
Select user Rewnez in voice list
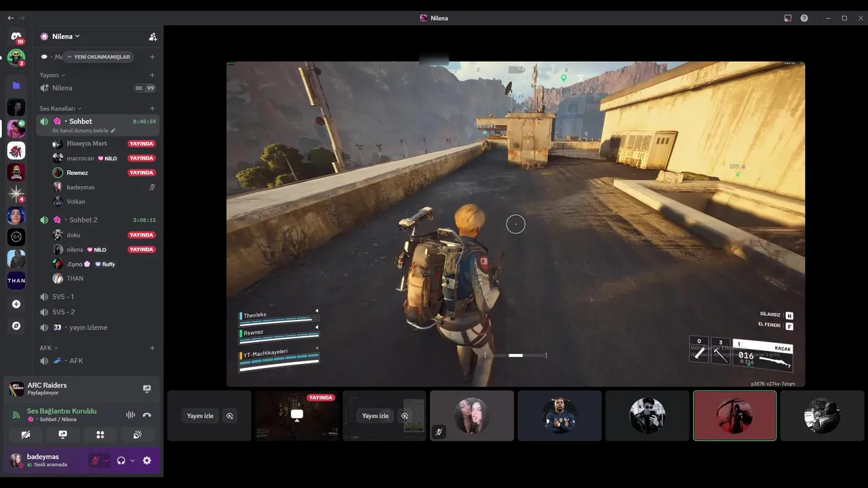(x=104, y=173)
